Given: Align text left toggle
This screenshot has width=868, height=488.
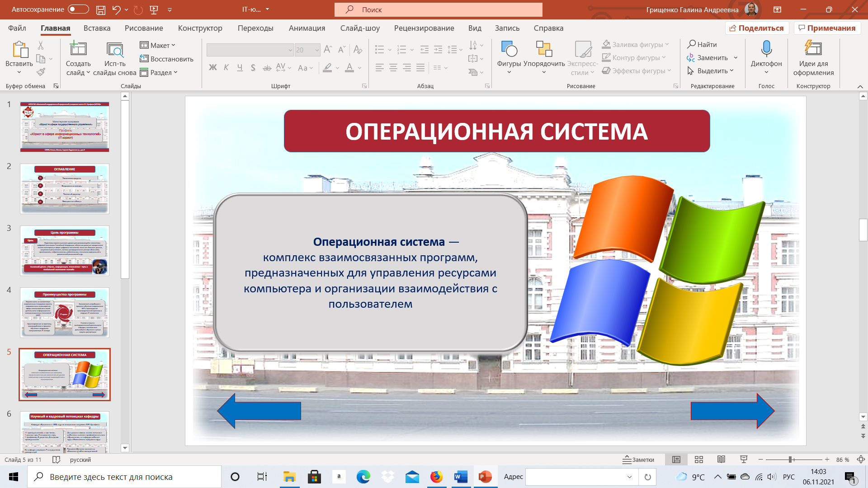Looking at the screenshot, I should 380,68.
